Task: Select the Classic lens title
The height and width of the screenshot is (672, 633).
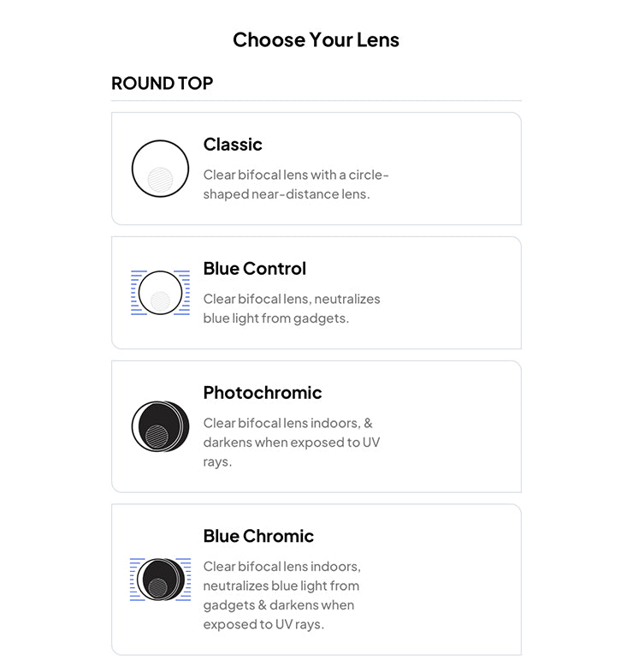Action: 233,144
